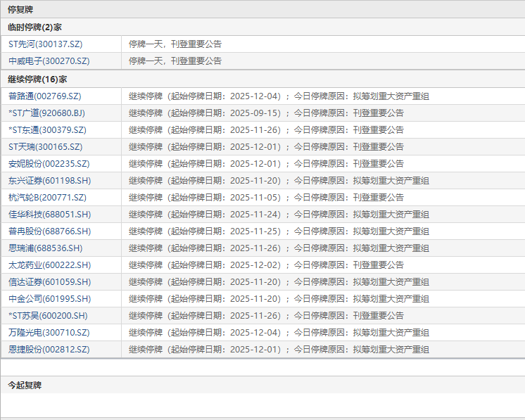525x420 pixels.
Task: Click the 中金公司(601995.SH) link
Action: [49, 299]
